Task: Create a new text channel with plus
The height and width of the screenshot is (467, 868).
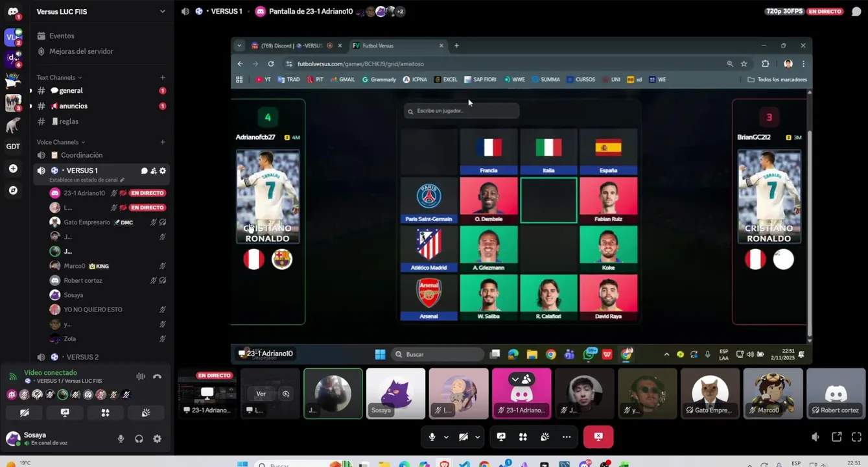Action: (x=163, y=78)
